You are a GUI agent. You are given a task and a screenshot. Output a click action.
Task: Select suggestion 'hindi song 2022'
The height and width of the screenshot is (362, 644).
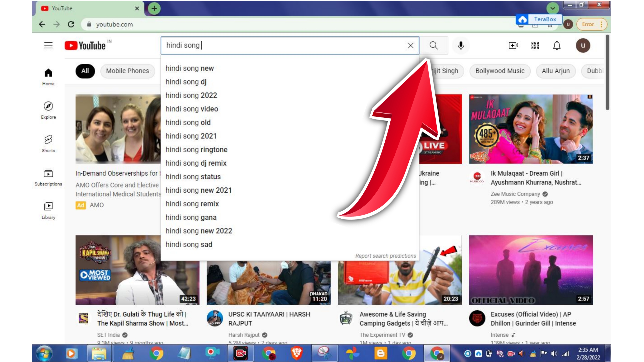tap(290, 95)
